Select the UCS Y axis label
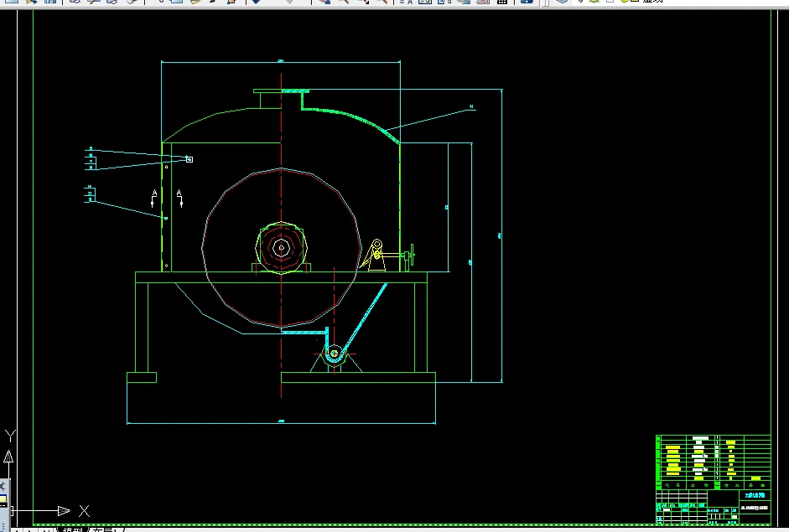The width and height of the screenshot is (789, 532). tap(10, 436)
